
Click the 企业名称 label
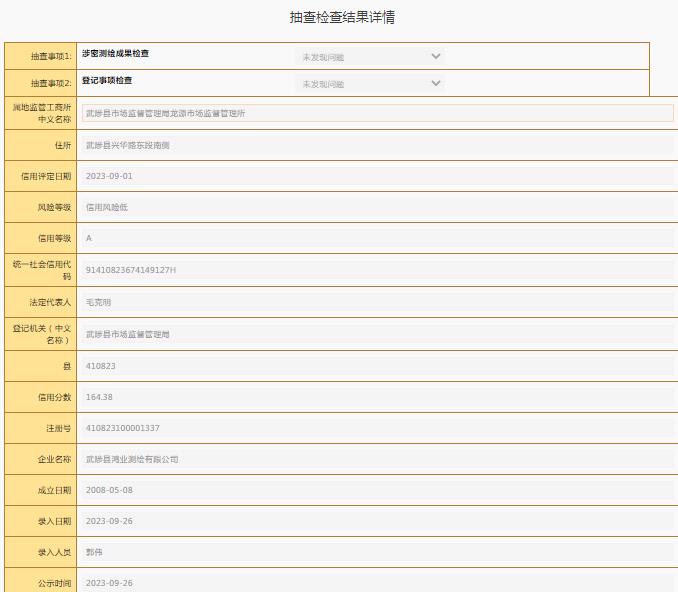pos(54,459)
